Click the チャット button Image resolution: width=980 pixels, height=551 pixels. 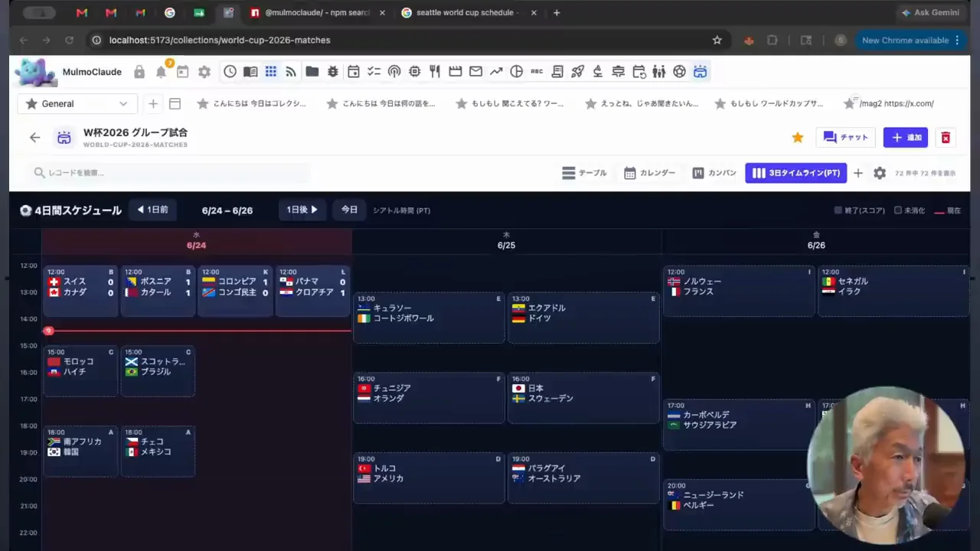tap(846, 138)
